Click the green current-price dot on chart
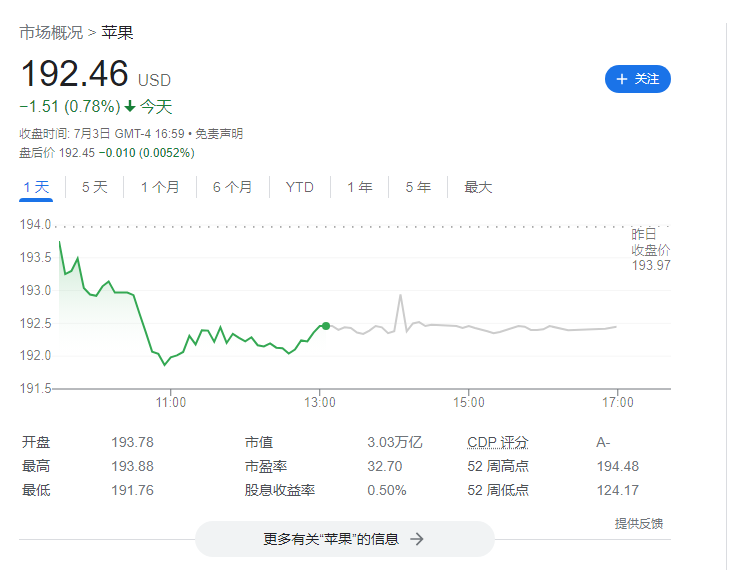This screenshot has width=730, height=570. pyautogui.click(x=326, y=326)
